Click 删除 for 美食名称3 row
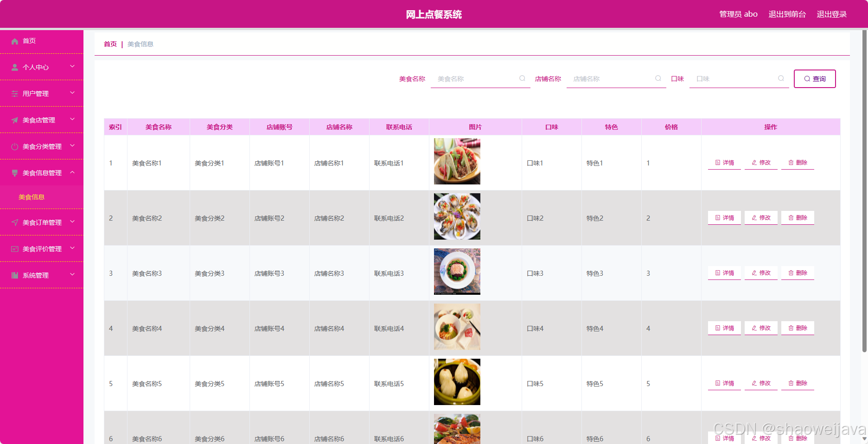 798,273
